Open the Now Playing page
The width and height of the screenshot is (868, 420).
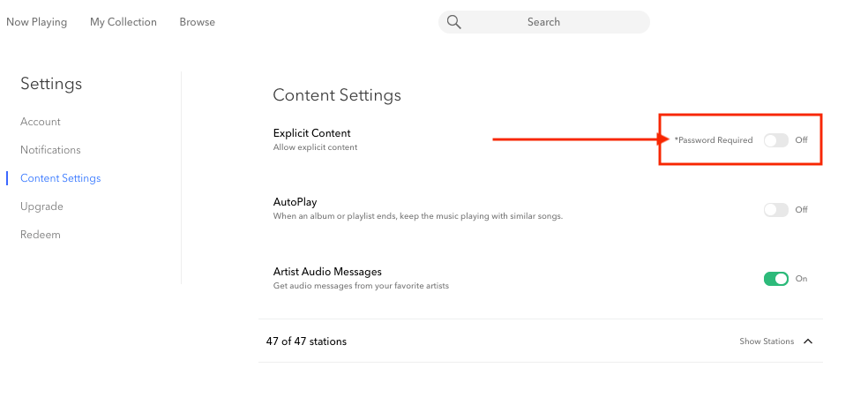coord(36,22)
